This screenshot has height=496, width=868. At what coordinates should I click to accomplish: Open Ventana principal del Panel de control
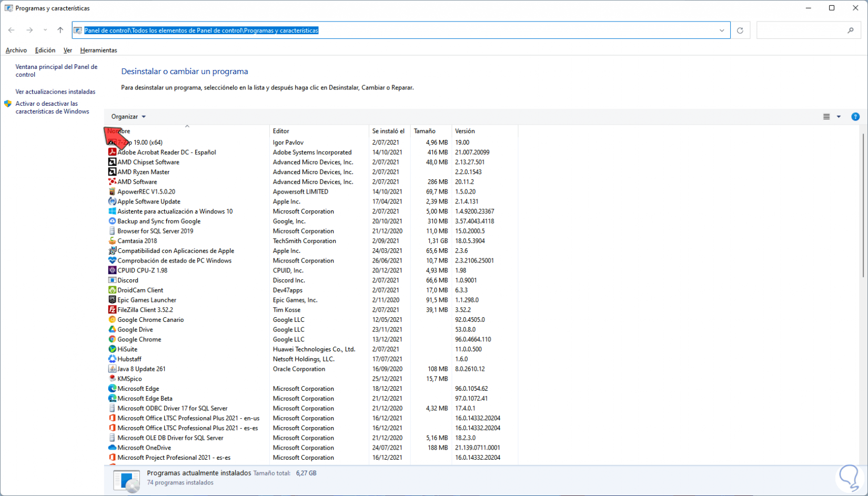coord(57,70)
